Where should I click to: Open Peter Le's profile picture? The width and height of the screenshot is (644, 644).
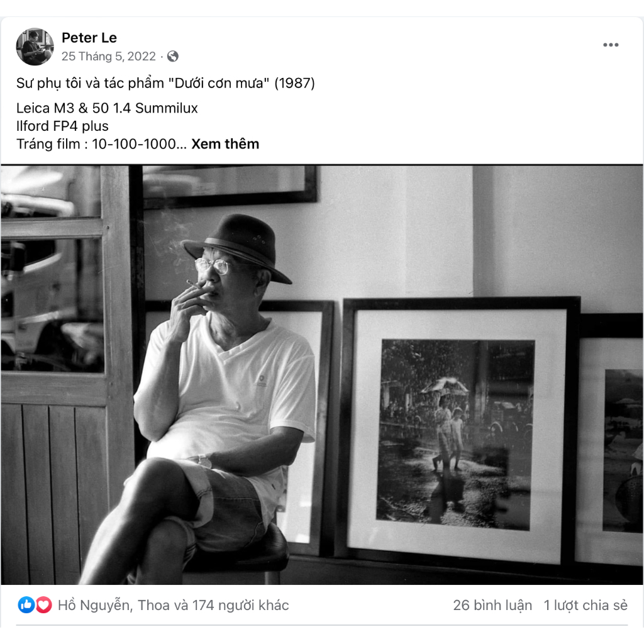(35, 47)
